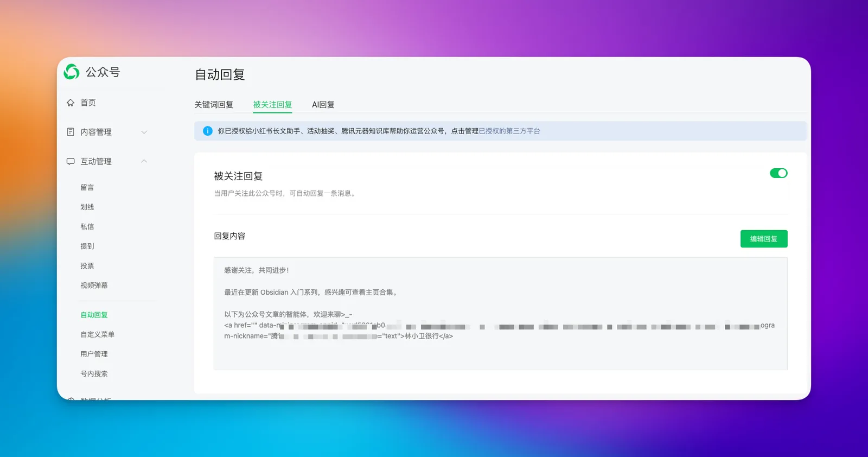Viewport: 868px width, 457px height.
Task: Click the 回复内容 label
Action: coord(229,236)
